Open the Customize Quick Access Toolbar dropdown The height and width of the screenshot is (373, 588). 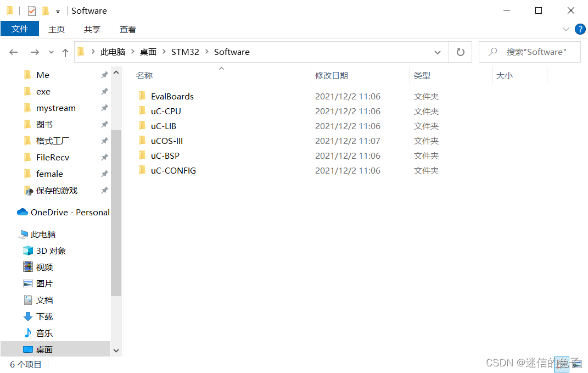tap(58, 11)
